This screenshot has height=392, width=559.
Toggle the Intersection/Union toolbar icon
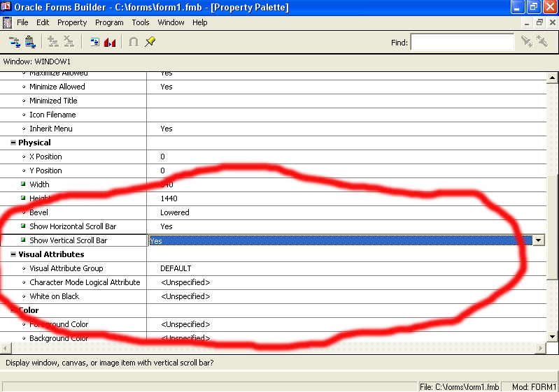tap(133, 43)
